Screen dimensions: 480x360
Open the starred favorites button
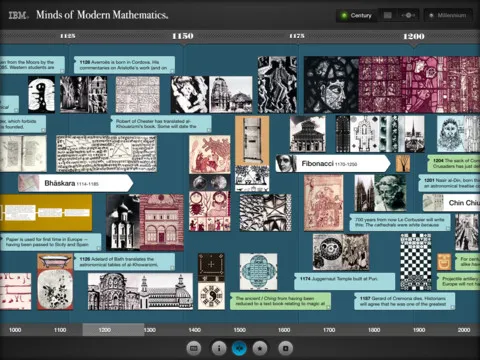260,348
